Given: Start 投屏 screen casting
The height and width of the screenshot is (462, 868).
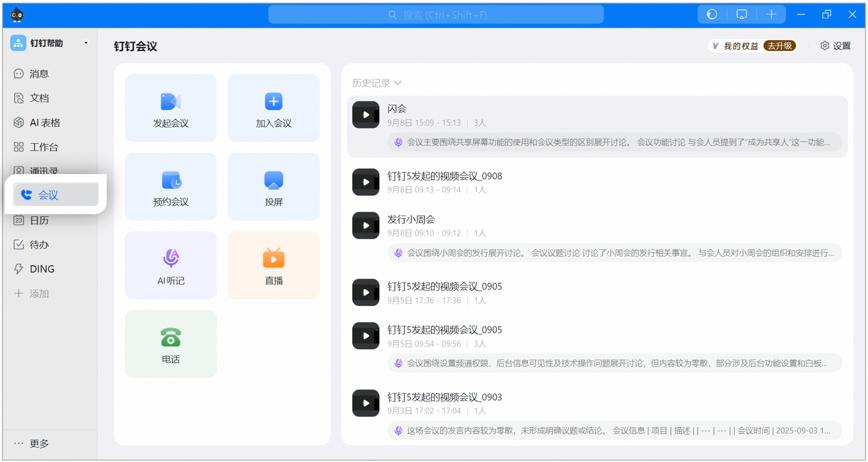Looking at the screenshot, I should point(274,180).
